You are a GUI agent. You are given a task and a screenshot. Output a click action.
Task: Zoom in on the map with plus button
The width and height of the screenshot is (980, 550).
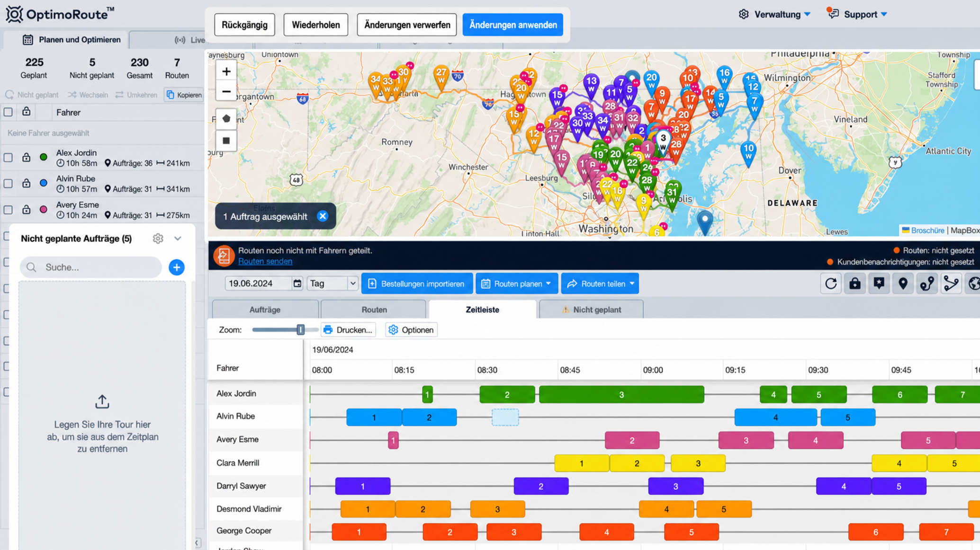[x=226, y=71]
